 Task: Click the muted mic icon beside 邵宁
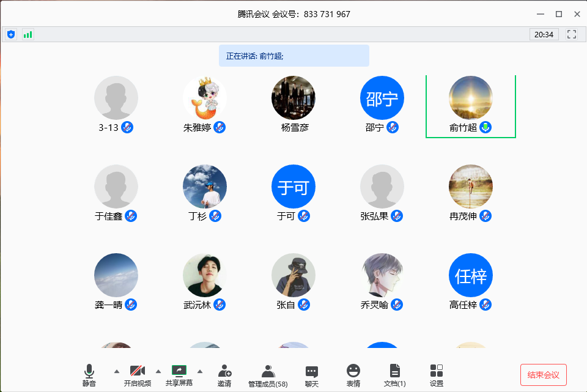click(393, 127)
